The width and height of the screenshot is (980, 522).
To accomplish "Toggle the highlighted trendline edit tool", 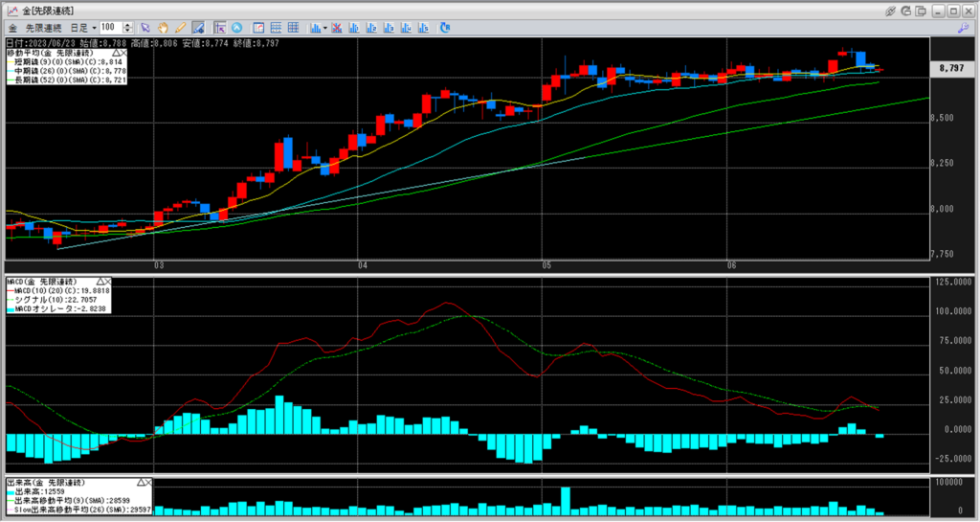I will tap(197, 27).
